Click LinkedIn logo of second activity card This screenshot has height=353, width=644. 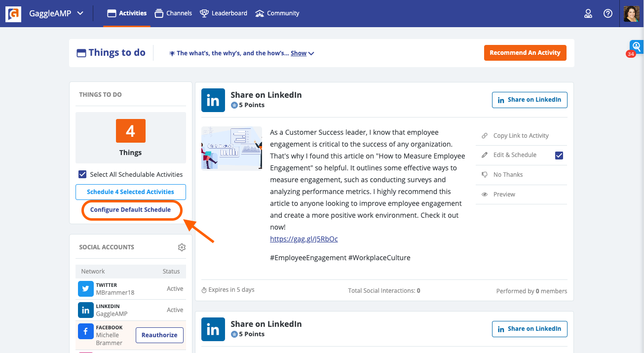(x=213, y=329)
